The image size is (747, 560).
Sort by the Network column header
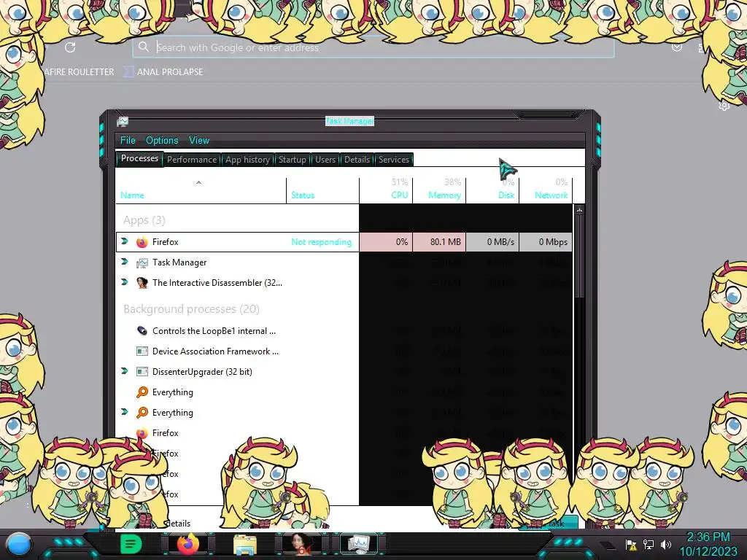click(546, 190)
